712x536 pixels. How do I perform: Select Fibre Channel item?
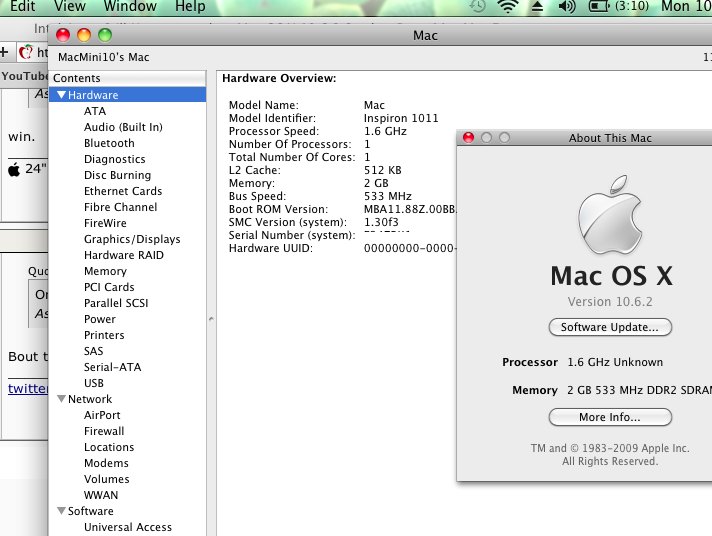120,207
